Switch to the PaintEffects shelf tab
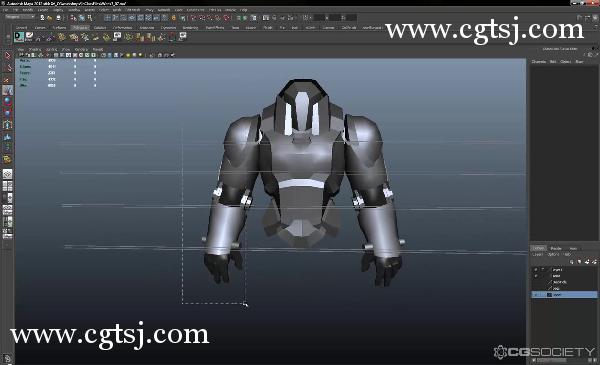 click(215, 28)
